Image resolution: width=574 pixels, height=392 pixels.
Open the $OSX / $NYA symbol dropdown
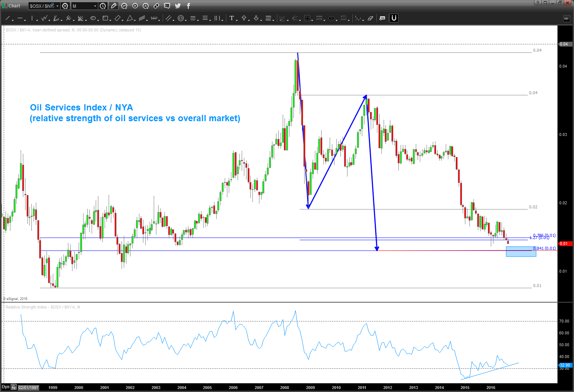[57, 6]
